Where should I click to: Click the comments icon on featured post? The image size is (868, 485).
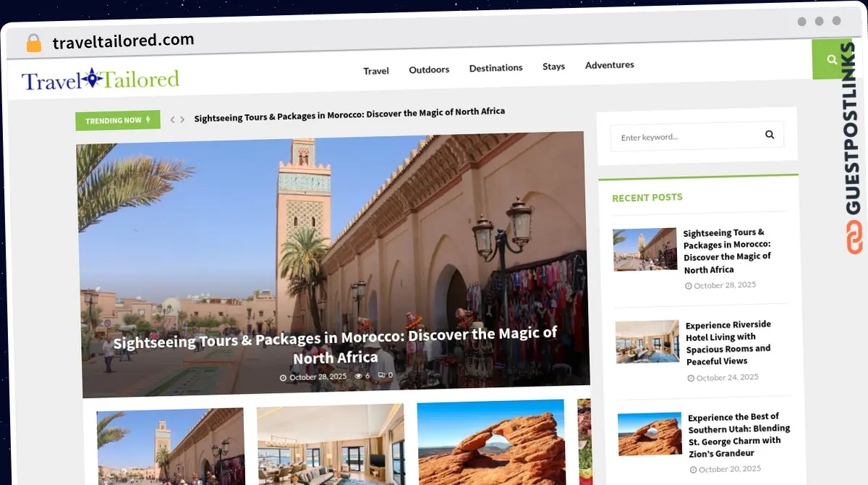pyautogui.click(x=381, y=376)
